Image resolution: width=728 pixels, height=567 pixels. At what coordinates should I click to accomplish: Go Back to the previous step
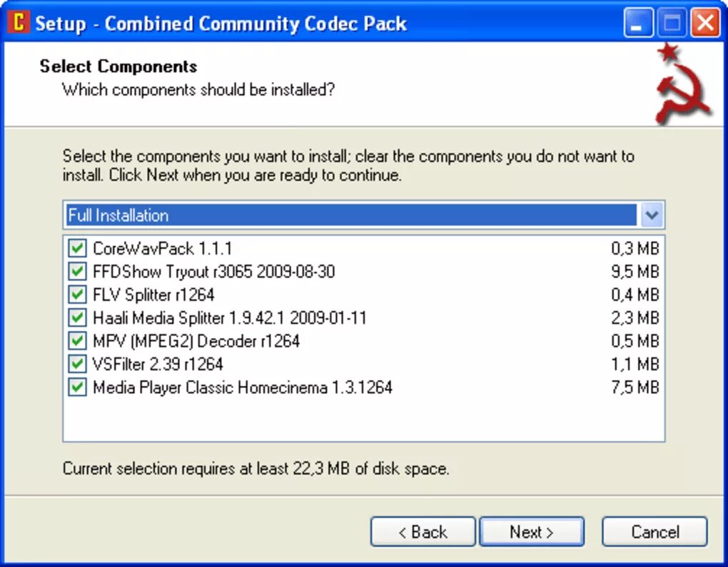click(423, 532)
